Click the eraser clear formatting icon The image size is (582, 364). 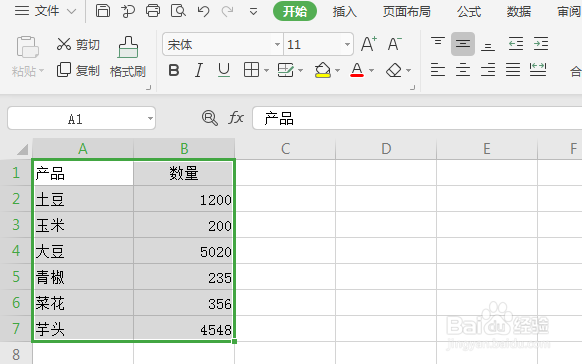394,70
